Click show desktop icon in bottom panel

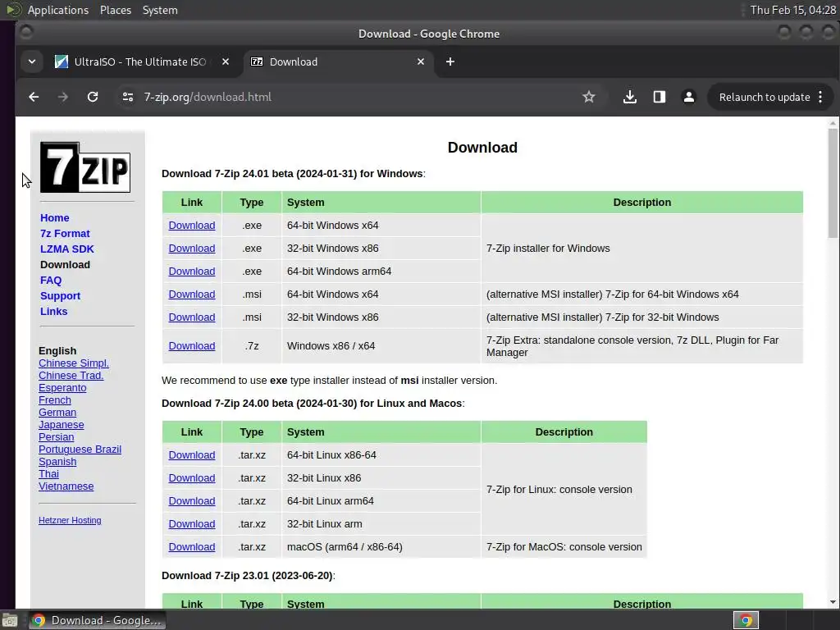(9, 620)
